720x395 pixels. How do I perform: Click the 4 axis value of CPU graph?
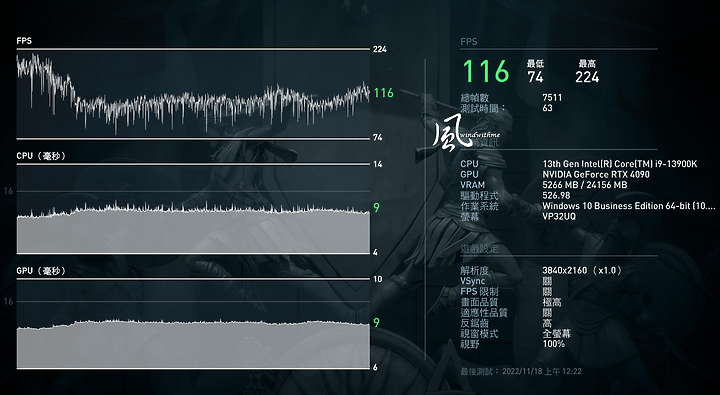point(375,253)
